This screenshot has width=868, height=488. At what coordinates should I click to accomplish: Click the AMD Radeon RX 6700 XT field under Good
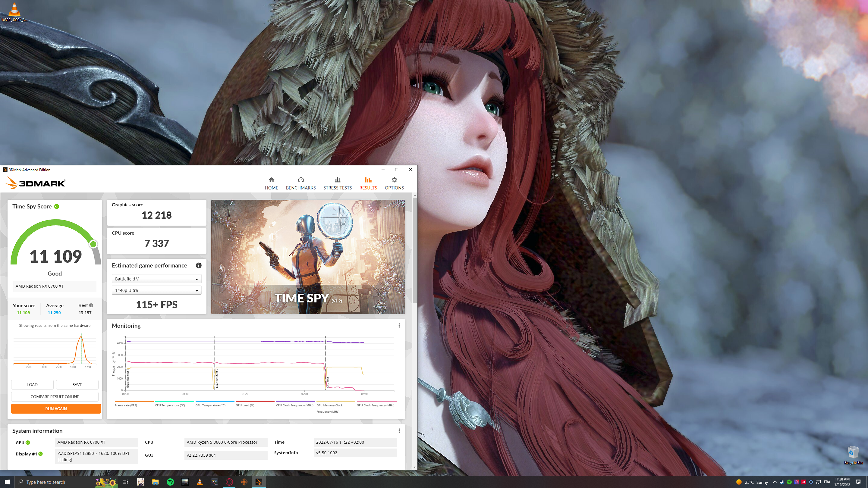pyautogui.click(x=55, y=286)
